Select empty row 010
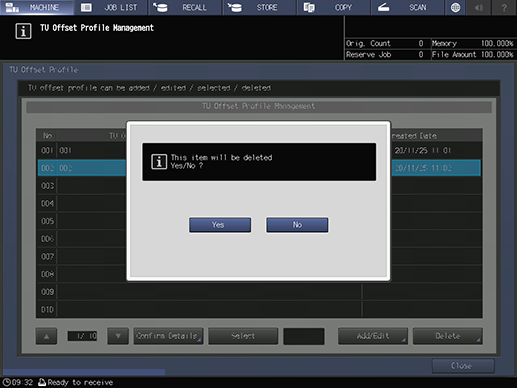517x388 pixels. (259, 309)
